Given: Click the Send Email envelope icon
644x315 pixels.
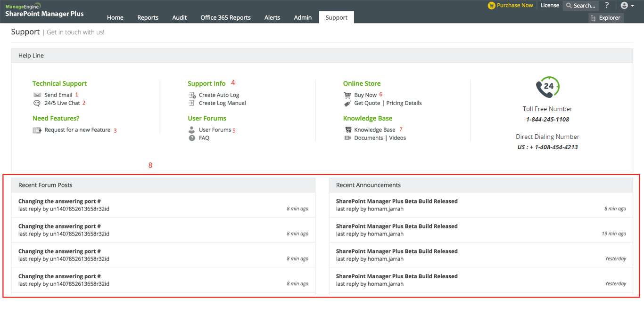Looking at the screenshot, I should click(37, 95).
